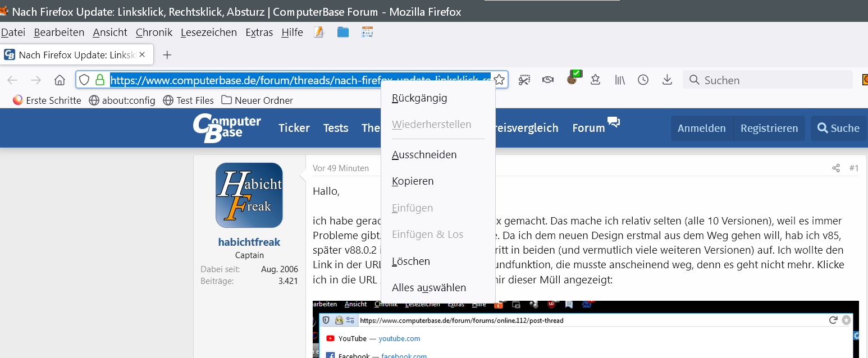
Task: Choose Kopieren in the context menu
Action: tap(438, 181)
